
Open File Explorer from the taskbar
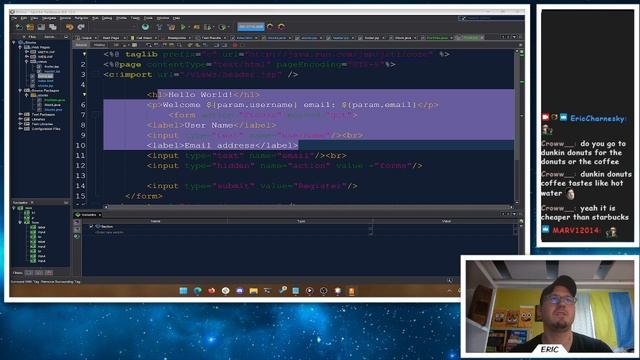pyautogui.click(x=253, y=291)
